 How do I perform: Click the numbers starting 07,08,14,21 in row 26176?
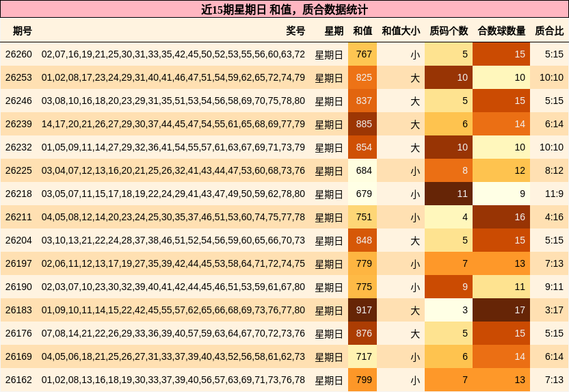tap(173, 333)
